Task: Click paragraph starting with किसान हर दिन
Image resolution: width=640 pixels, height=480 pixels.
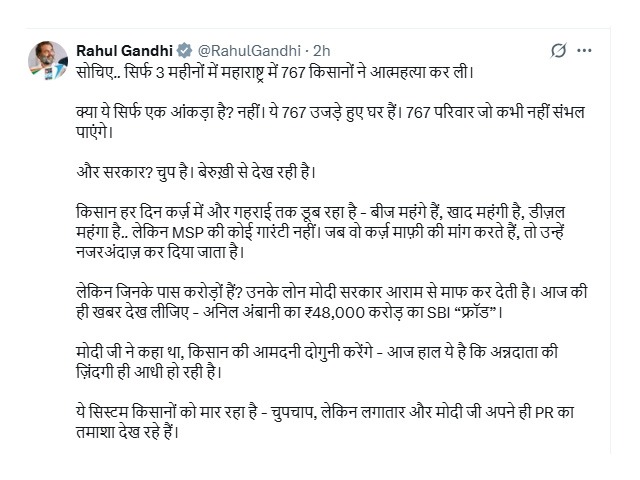Action: point(320,232)
